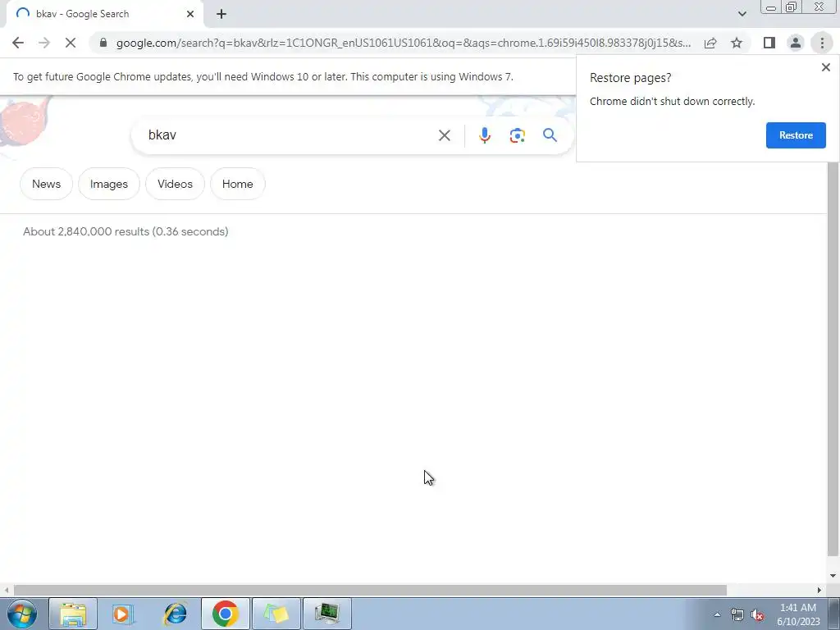Select the Home search filter chip
This screenshot has width=840, height=630.
click(x=237, y=184)
